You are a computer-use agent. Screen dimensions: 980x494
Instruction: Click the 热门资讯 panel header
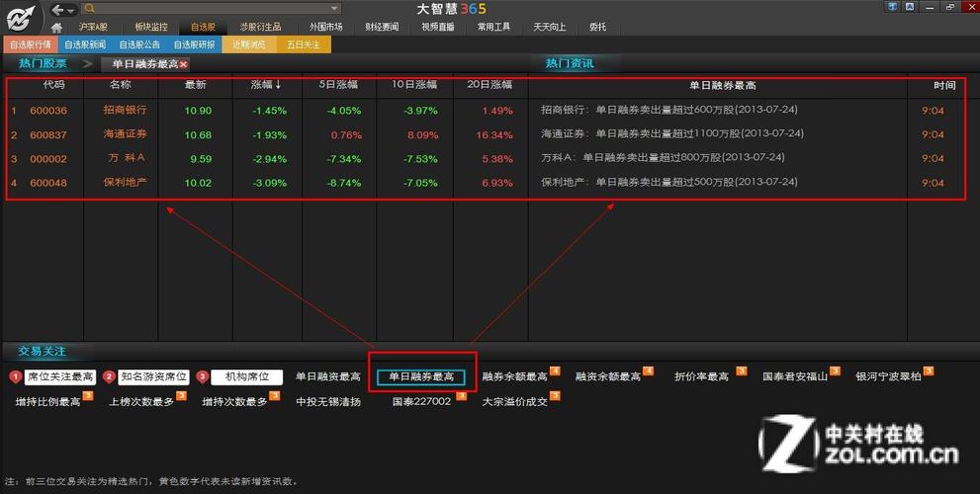click(570, 63)
